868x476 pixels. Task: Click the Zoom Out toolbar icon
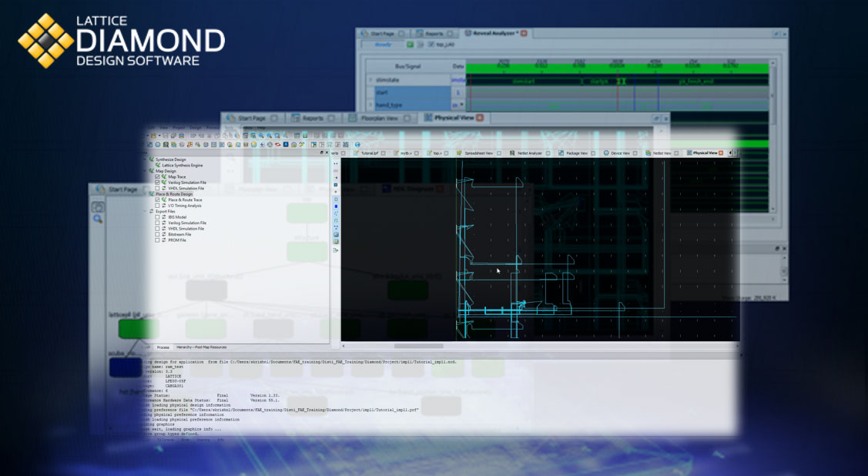click(x=269, y=136)
